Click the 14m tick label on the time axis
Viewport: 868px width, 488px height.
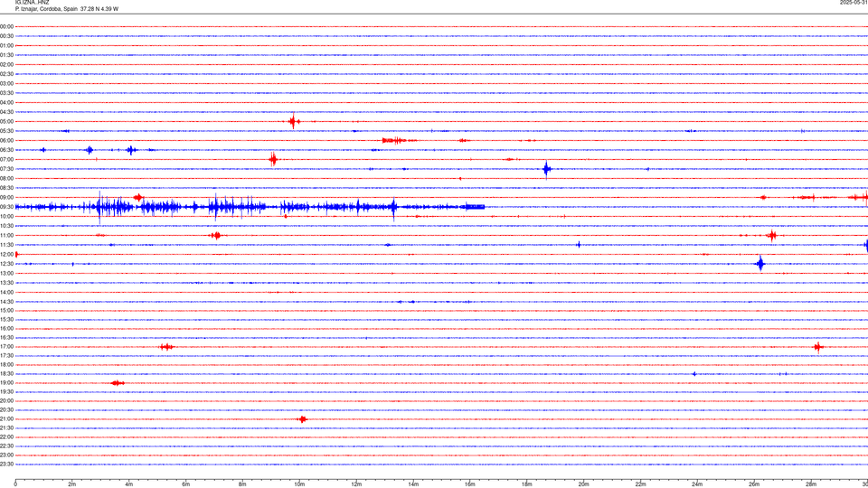point(413,484)
